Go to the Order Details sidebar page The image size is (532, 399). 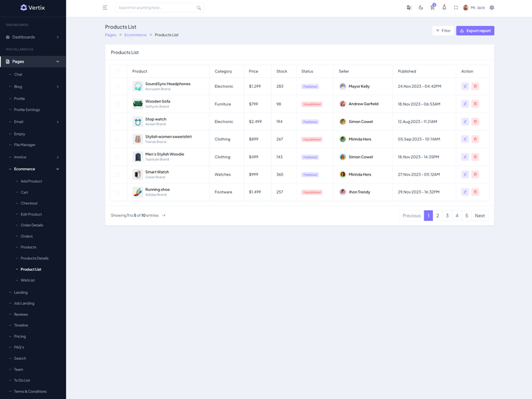[x=32, y=225]
